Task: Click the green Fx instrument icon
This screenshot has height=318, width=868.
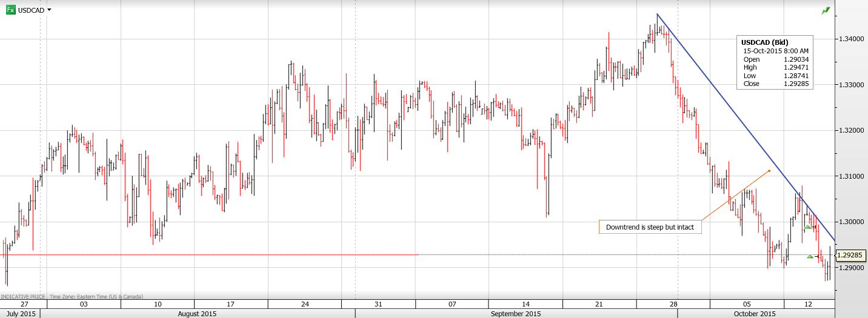Action: tap(10, 10)
